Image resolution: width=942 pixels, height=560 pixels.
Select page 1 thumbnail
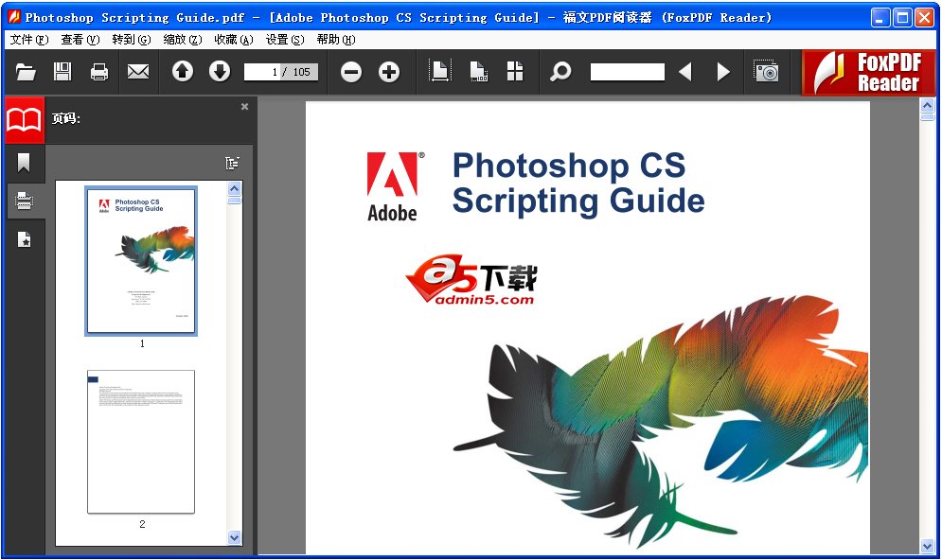[x=141, y=261]
